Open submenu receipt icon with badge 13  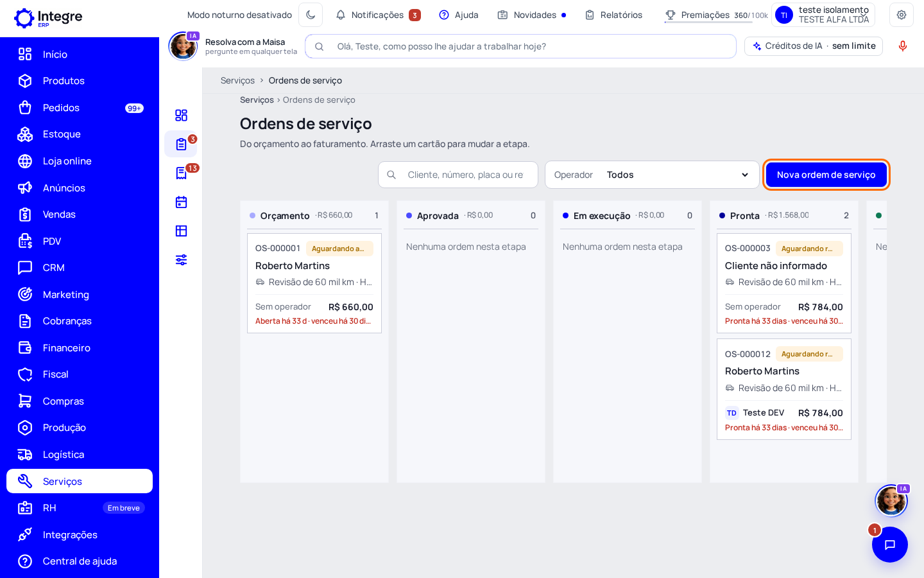pyautogui.click(x=182, y=173)
